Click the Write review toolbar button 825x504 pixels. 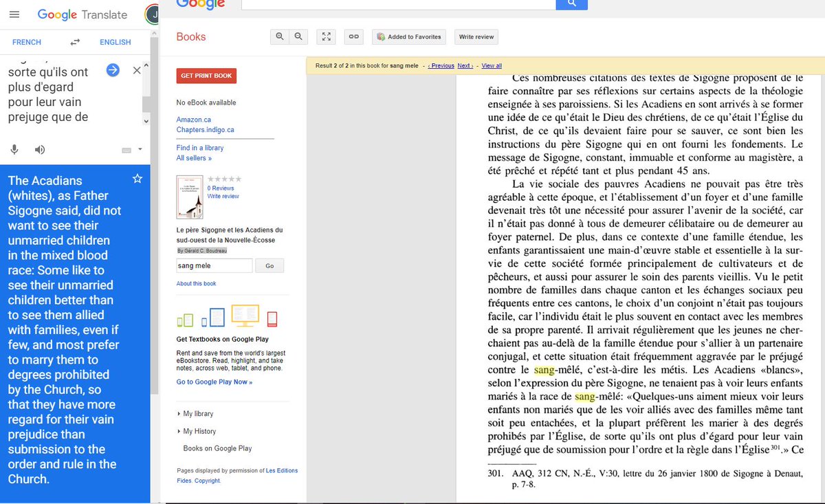(x=476, y=36)
